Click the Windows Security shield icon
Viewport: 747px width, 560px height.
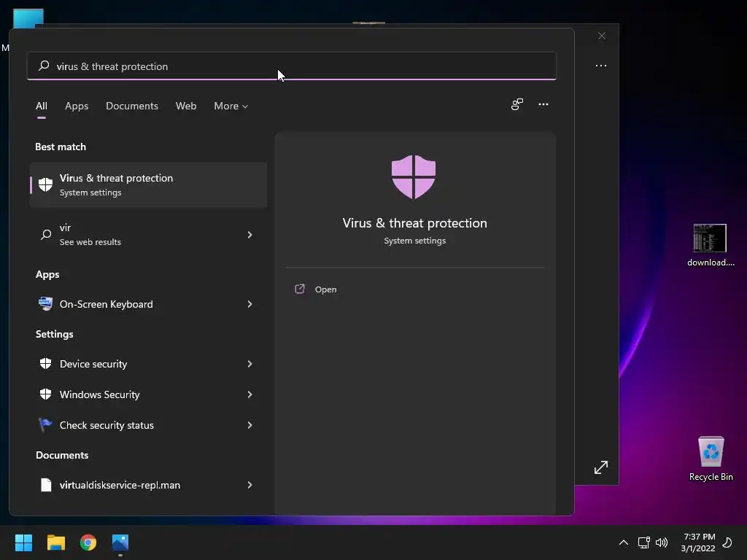pyautogui.click(x=45, y=394)
